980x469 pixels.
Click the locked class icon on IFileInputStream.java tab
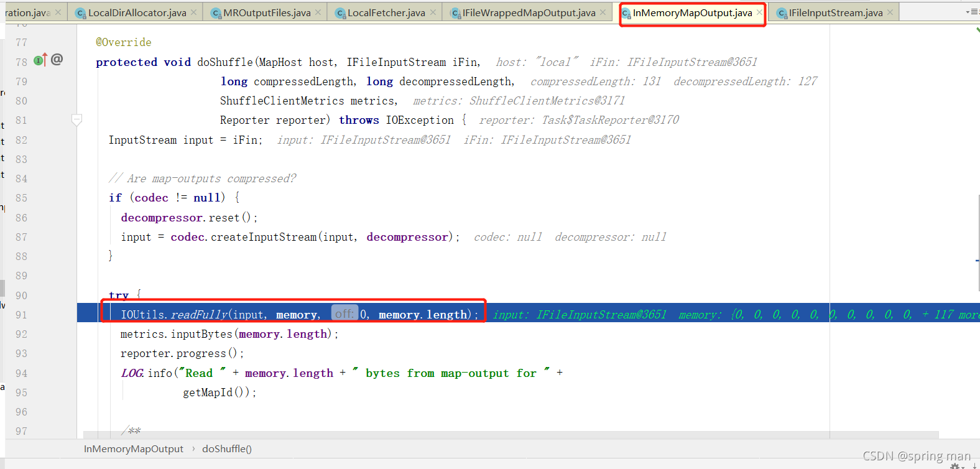click(782, 13)
